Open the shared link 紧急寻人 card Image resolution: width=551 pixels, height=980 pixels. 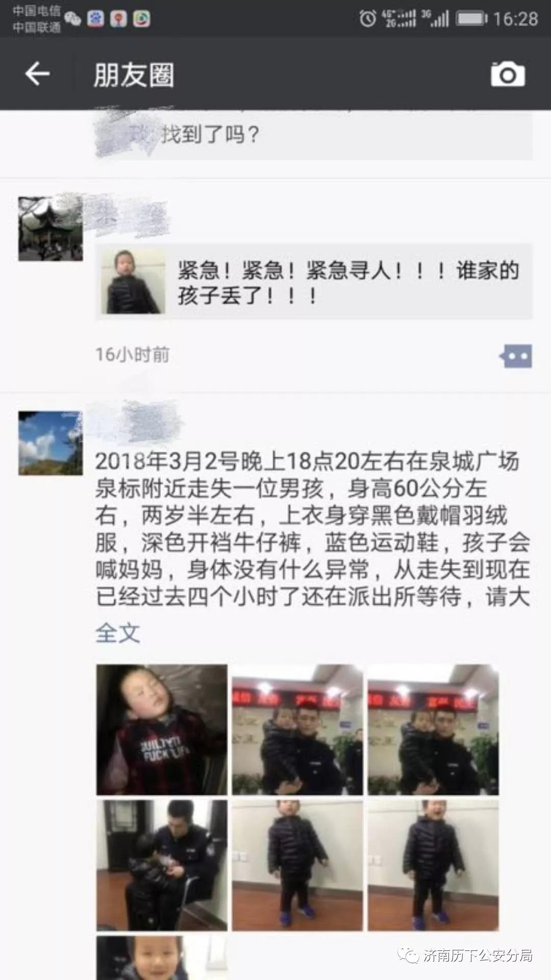point(314,282)
